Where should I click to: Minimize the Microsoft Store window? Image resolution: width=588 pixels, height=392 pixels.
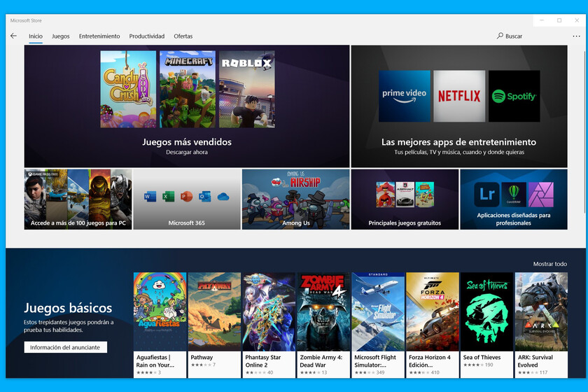(542, 20)
